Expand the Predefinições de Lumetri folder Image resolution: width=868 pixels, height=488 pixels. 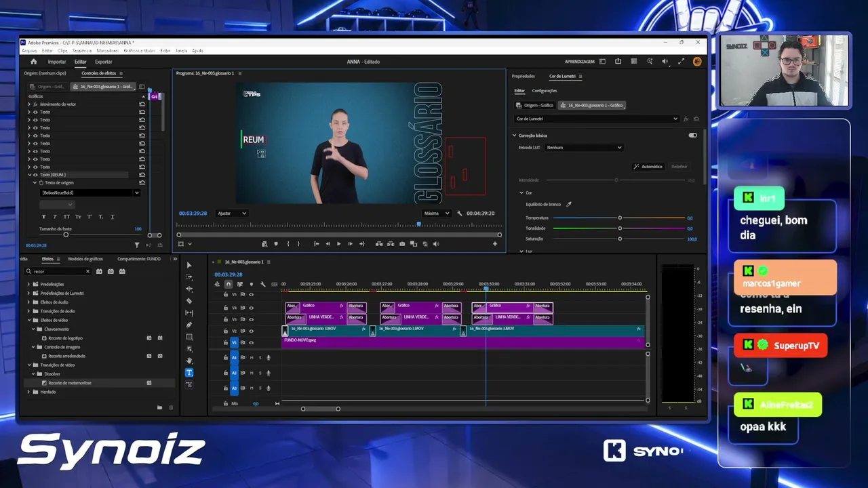pyautogui.click(x=28, y=293)
